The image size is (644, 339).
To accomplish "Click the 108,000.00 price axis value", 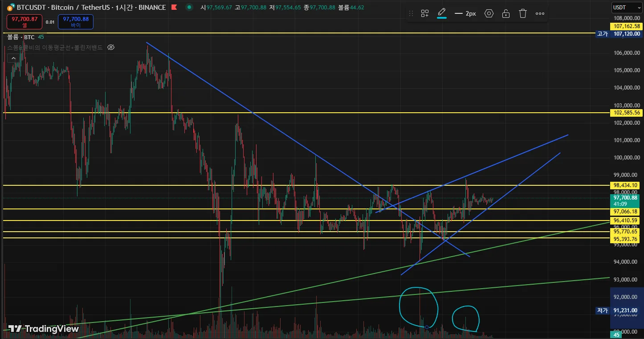I will [x=627, y=18].
